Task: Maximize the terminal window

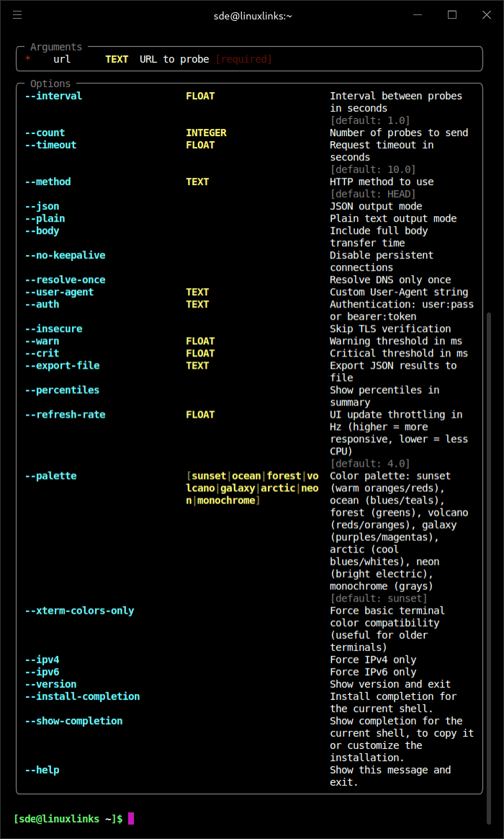Action: [452, 15]
